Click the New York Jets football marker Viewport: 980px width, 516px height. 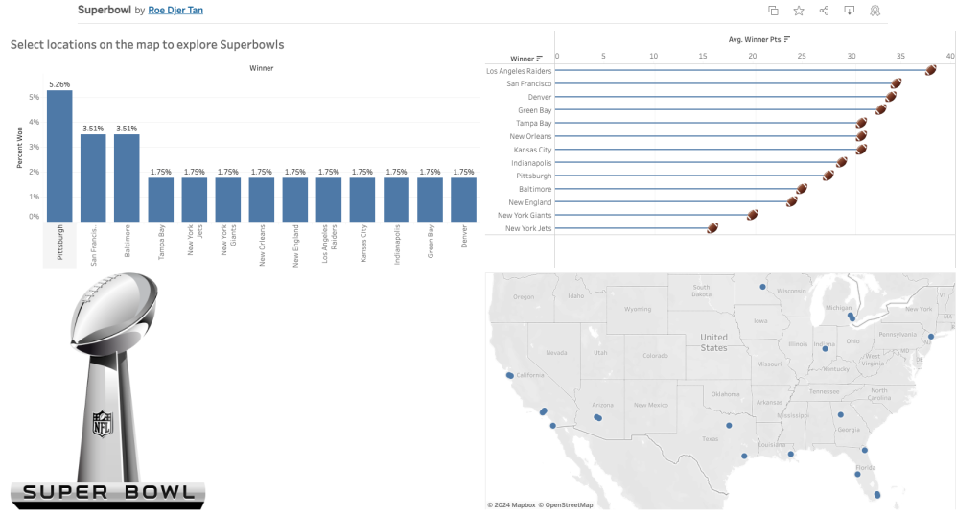coord(712,228)
